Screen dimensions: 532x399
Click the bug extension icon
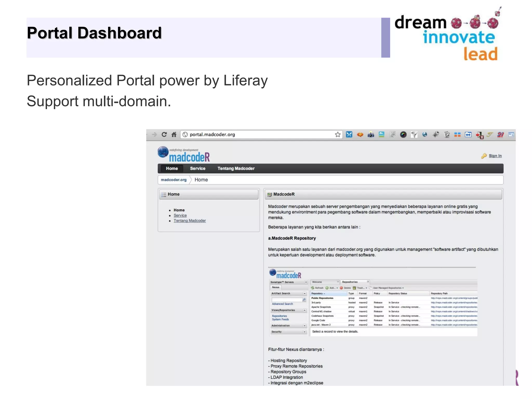(436, 134)
